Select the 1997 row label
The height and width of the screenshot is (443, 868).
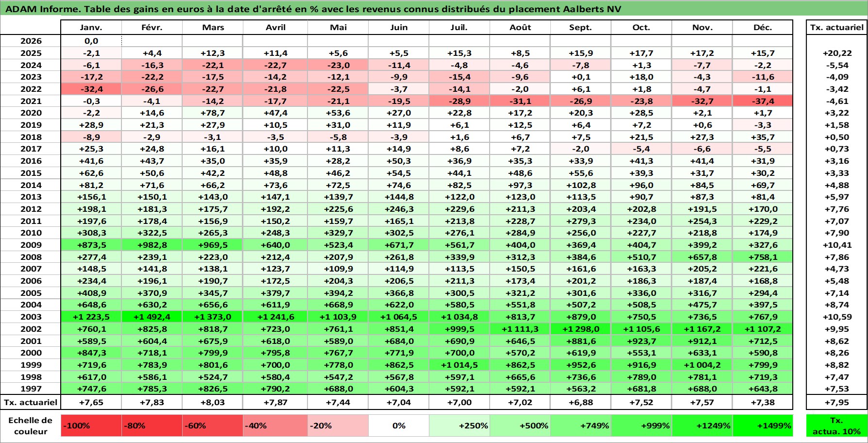coord(31,389)
